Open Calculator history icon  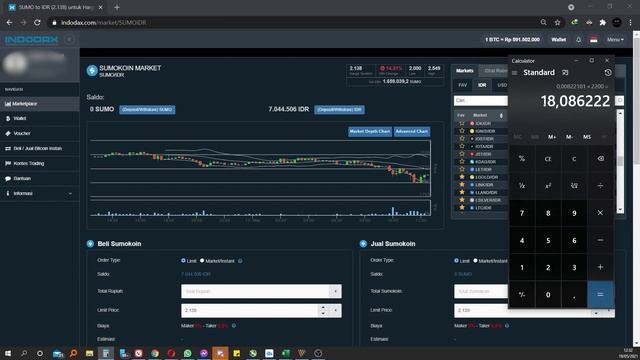pyautogui.click(x=608, y=73)
